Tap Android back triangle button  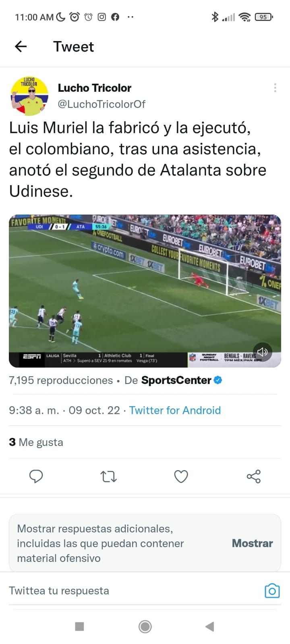pyautogui.click(x=209, y=626)
